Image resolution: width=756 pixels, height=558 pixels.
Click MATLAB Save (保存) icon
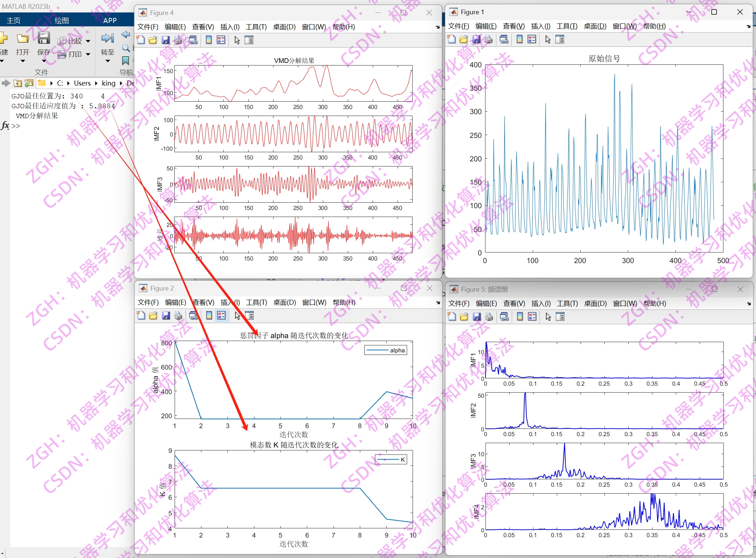click(x=44, y=38)
